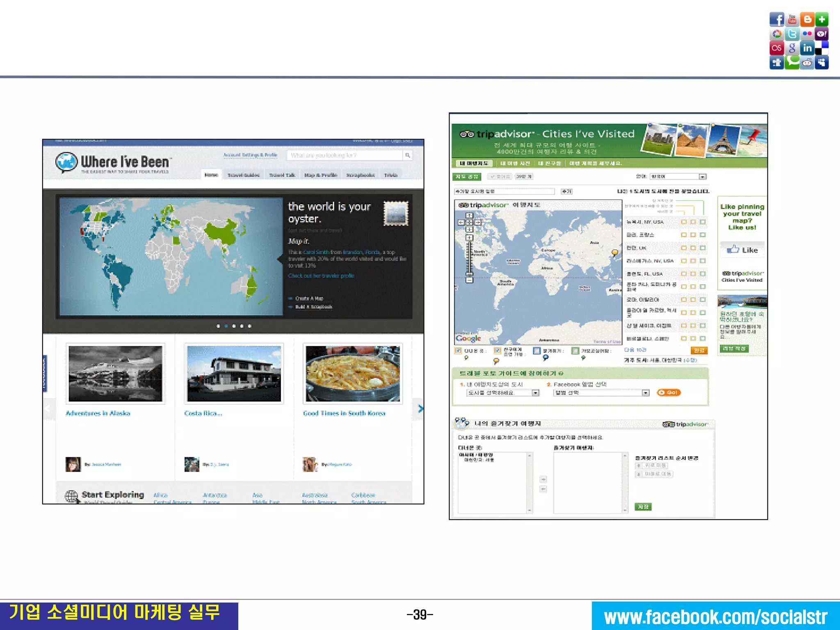This screenshot has width=840, height=630.
Task: Toggle the first checked checkbox below the map
Action: [x=458, y=351]
